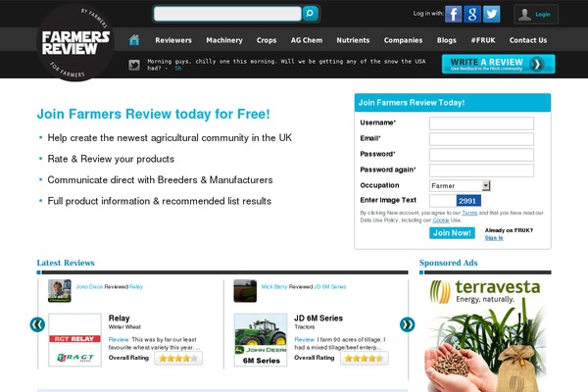Click the Username input field
The image size is (588, 392).
tap(481, 123)
